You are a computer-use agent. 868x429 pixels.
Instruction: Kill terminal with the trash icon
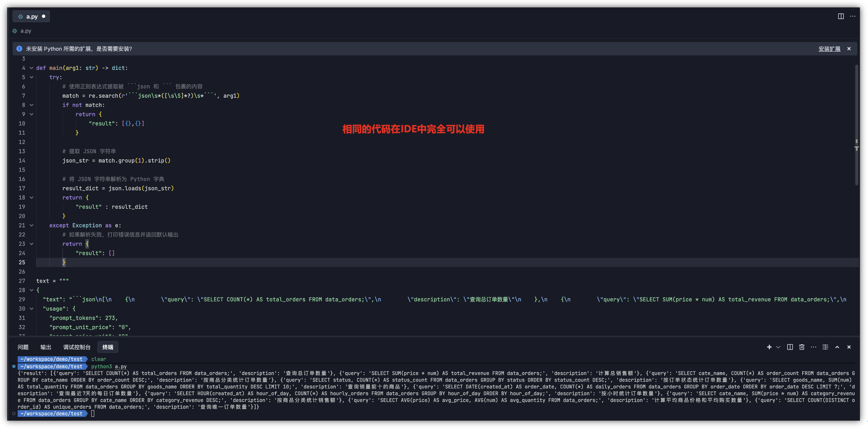coord(802,347)
